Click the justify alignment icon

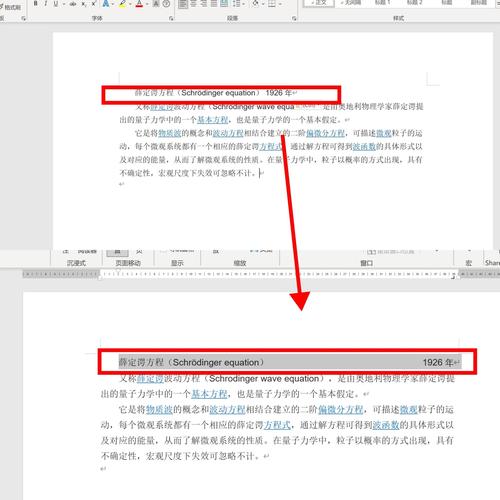[214, 4]
